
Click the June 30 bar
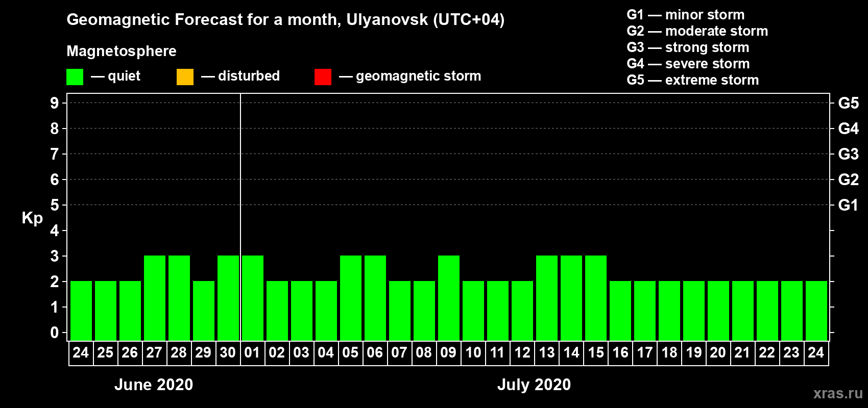click(228, 298)
